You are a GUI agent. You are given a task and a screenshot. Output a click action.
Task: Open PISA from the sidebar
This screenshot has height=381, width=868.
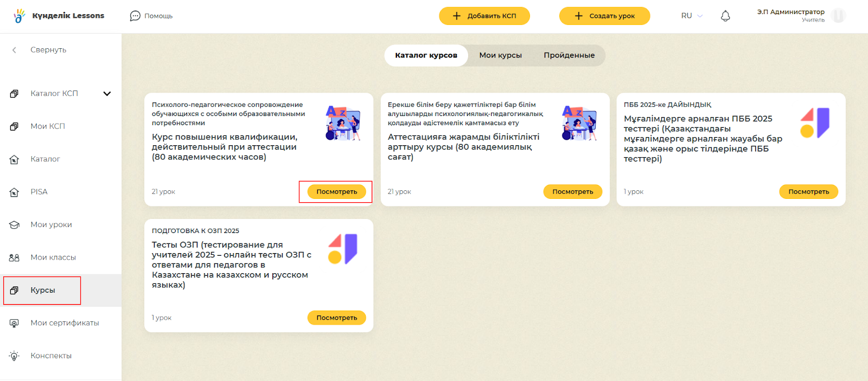39,192
